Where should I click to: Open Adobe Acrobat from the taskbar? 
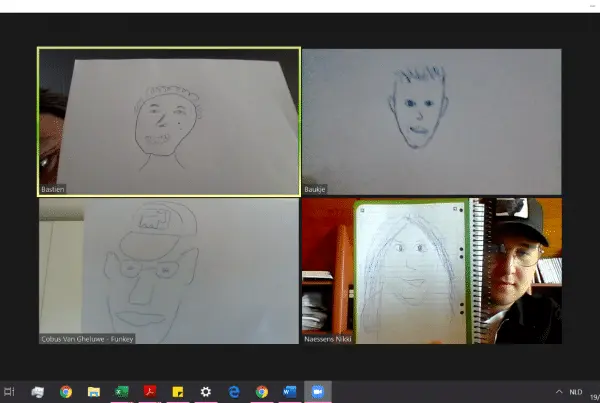coord(150,392)
